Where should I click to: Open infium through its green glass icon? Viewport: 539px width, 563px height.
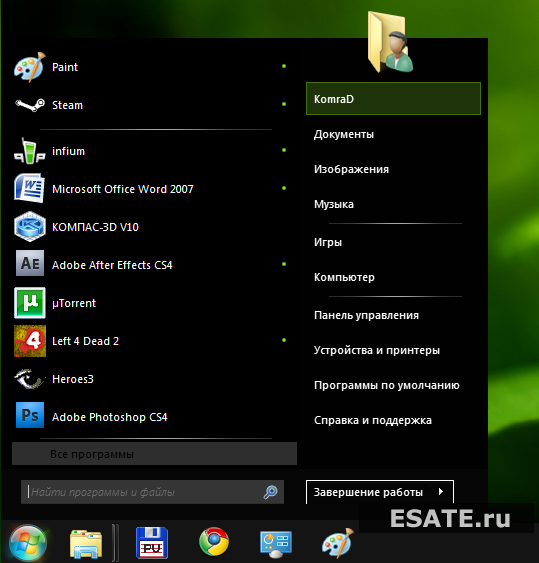pos(30,151)
